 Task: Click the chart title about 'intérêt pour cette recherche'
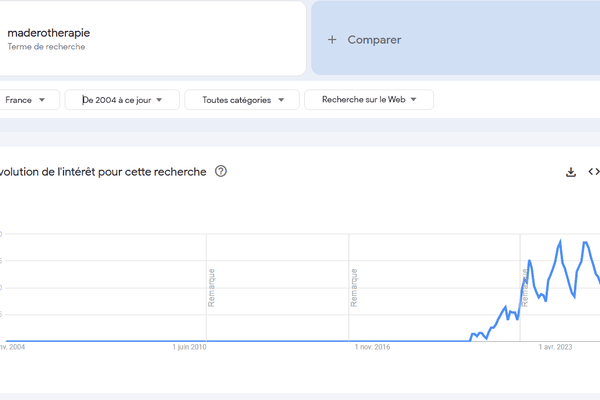pos(103,172)
